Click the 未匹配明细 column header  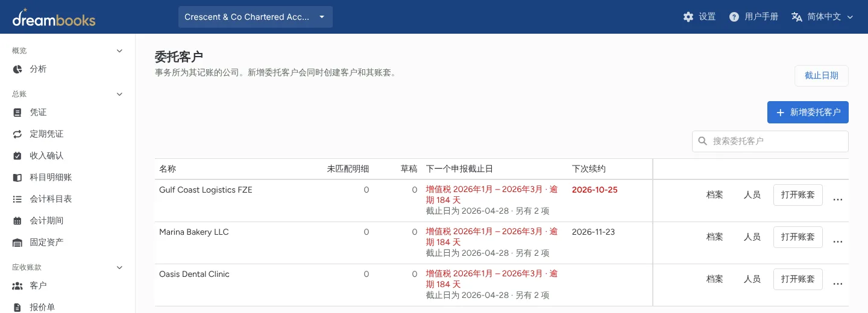point(348,169)
